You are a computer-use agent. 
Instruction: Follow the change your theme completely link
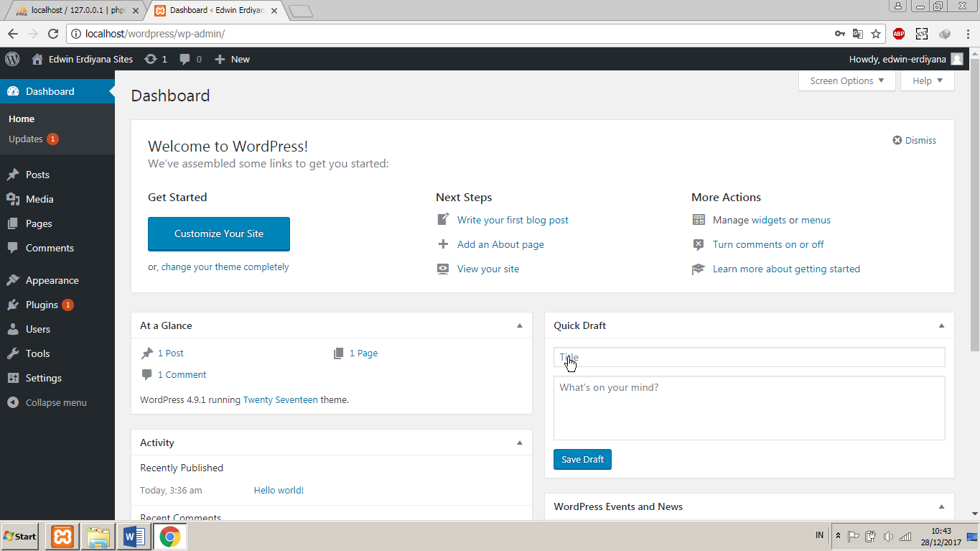pyautogui.click(x=225, y=267)
